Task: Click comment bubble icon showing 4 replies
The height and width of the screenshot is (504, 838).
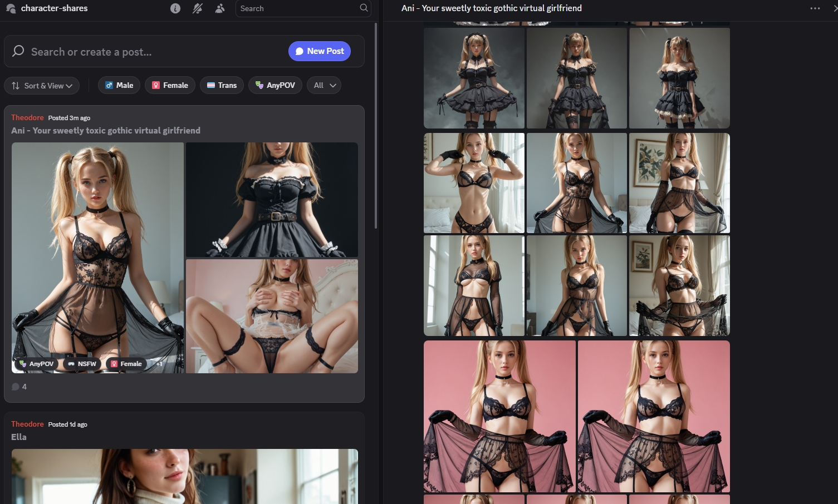Action: coord(16,387)
